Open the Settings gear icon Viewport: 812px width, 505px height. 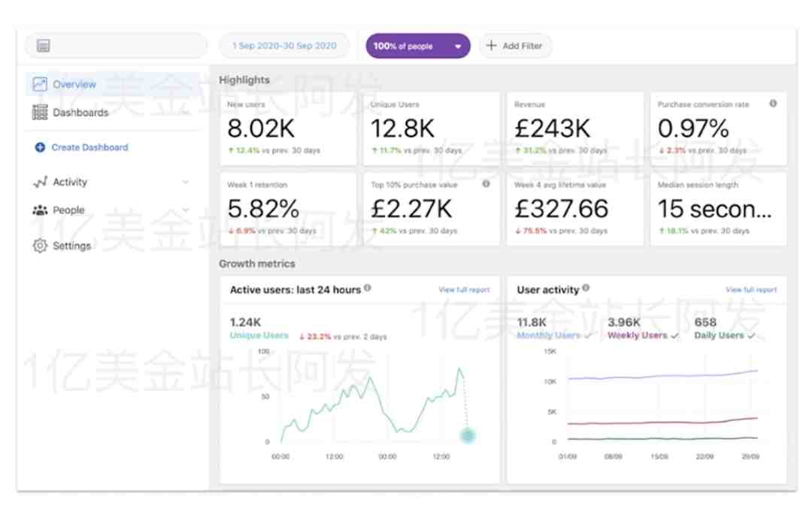(x=40, y=245)
